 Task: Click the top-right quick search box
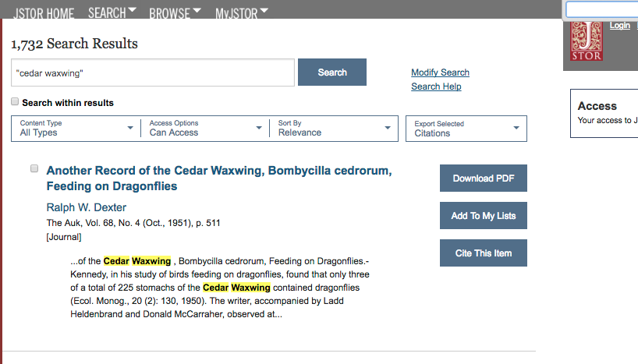(x=602, y=9)
